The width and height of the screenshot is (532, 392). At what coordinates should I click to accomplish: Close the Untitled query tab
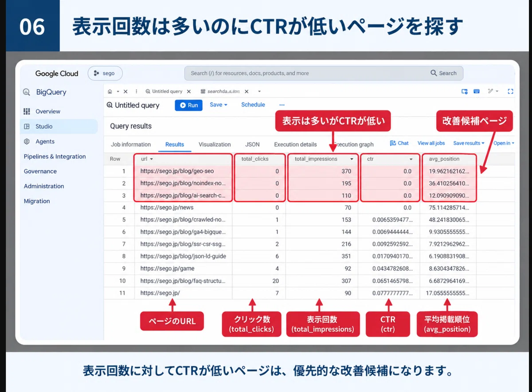(189, 91)
